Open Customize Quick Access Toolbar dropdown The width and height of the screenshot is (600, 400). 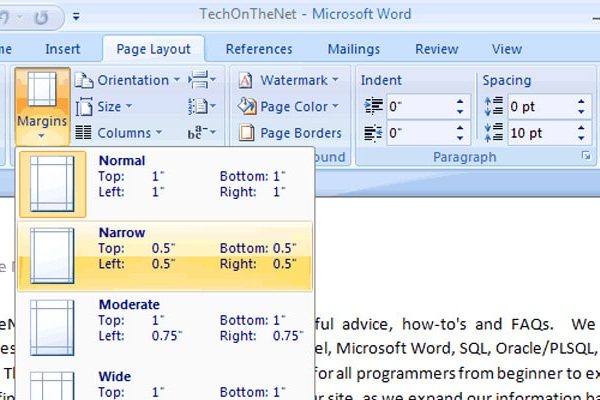click(76, 17)
